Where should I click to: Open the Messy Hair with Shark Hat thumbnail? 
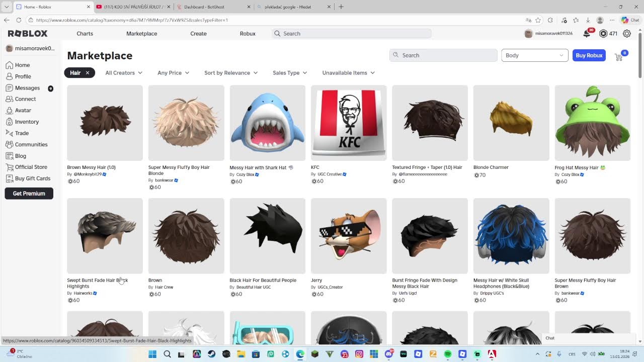[x=268, y=123]
